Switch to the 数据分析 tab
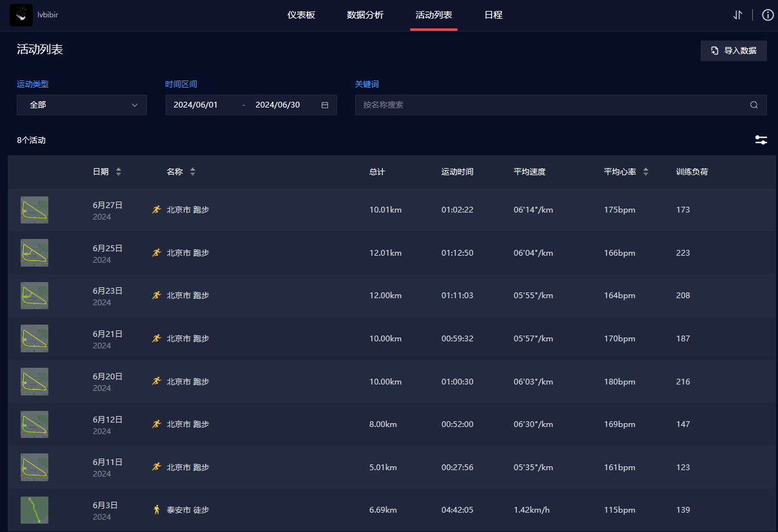This screenshot has width=778, height=532. [x=365, y=15]
